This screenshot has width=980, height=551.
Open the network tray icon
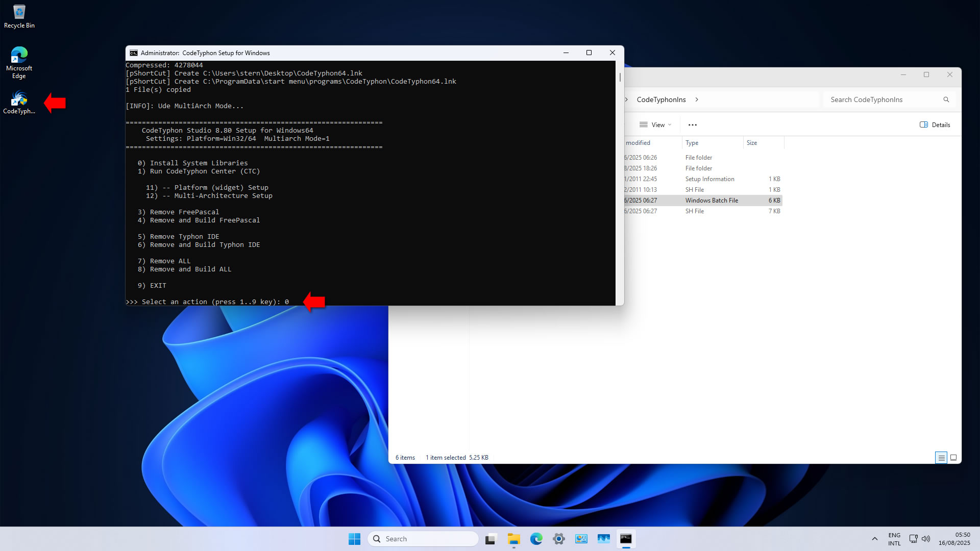913,539
